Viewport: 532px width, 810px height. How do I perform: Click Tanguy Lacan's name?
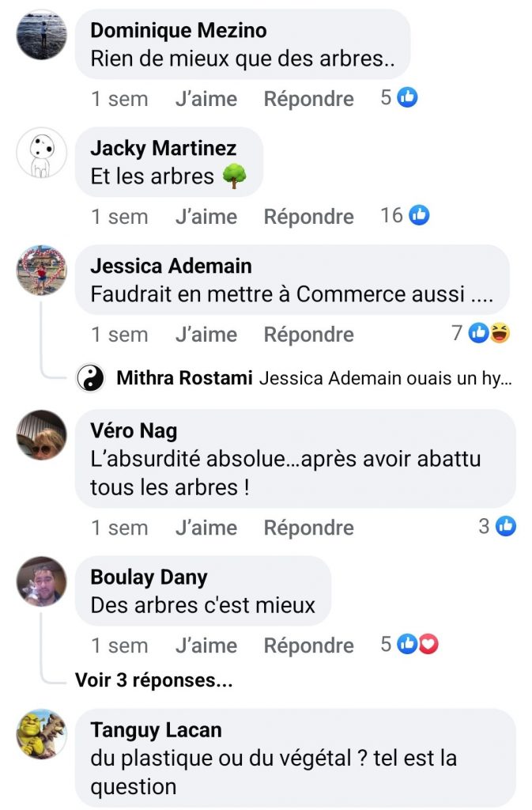coord(156,730)
